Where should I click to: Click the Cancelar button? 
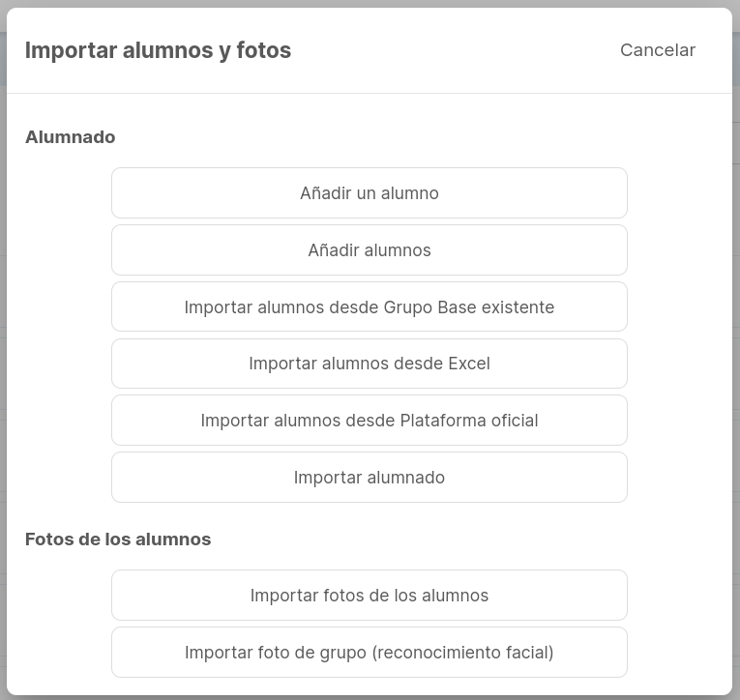click(x=658, y=50)
